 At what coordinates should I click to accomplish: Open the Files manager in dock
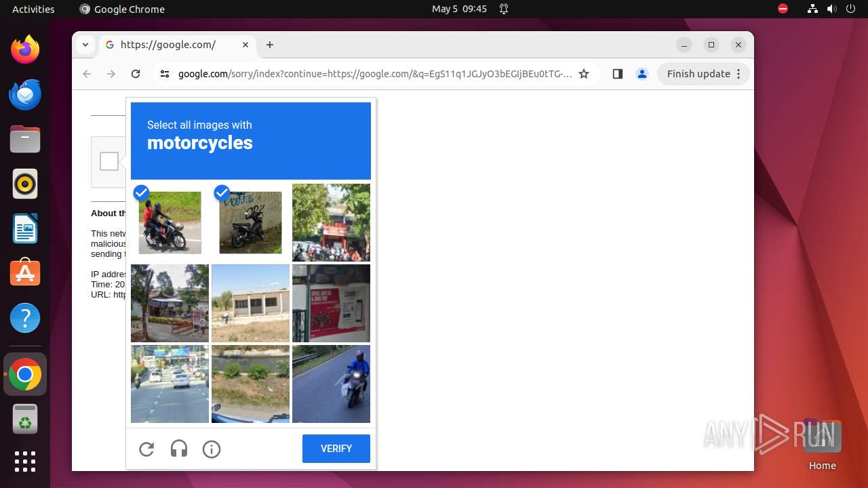(25, 139)
